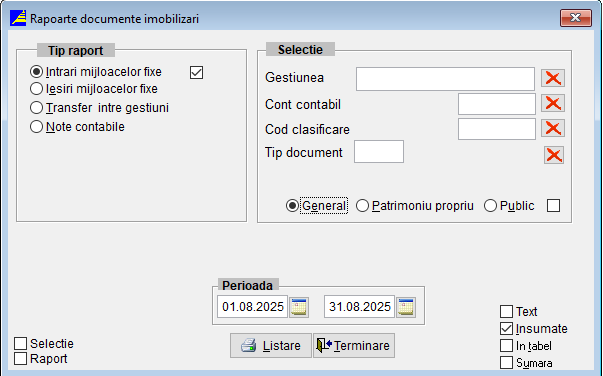Clear the Tip document field with red X
Screen dimensions: 603x376
point(554,155)
